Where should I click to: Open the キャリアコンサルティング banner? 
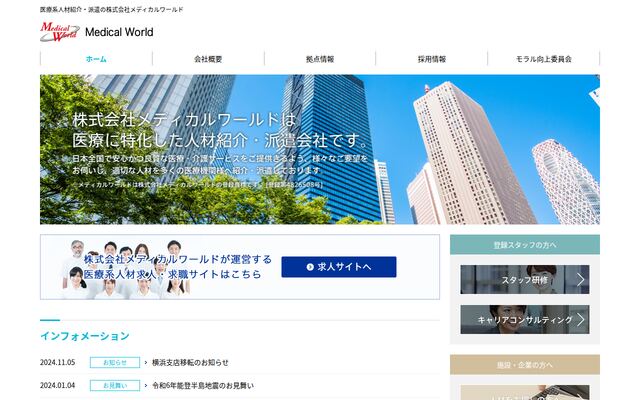524,320
